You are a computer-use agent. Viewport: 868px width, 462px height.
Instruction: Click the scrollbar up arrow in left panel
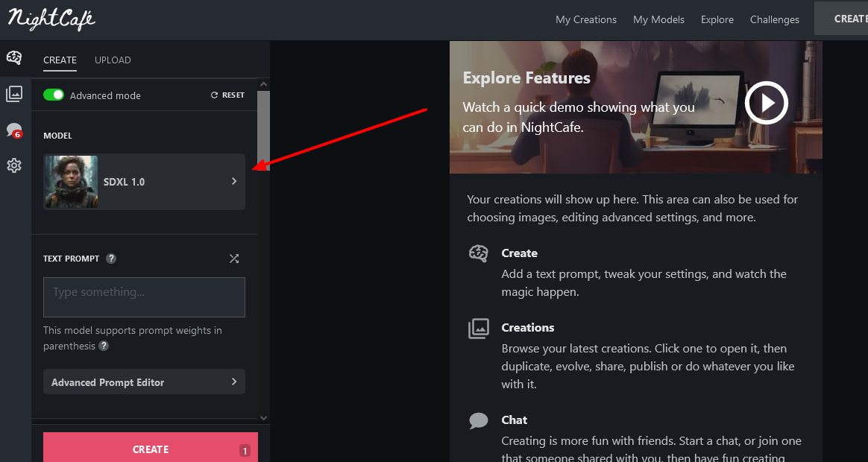263,84
